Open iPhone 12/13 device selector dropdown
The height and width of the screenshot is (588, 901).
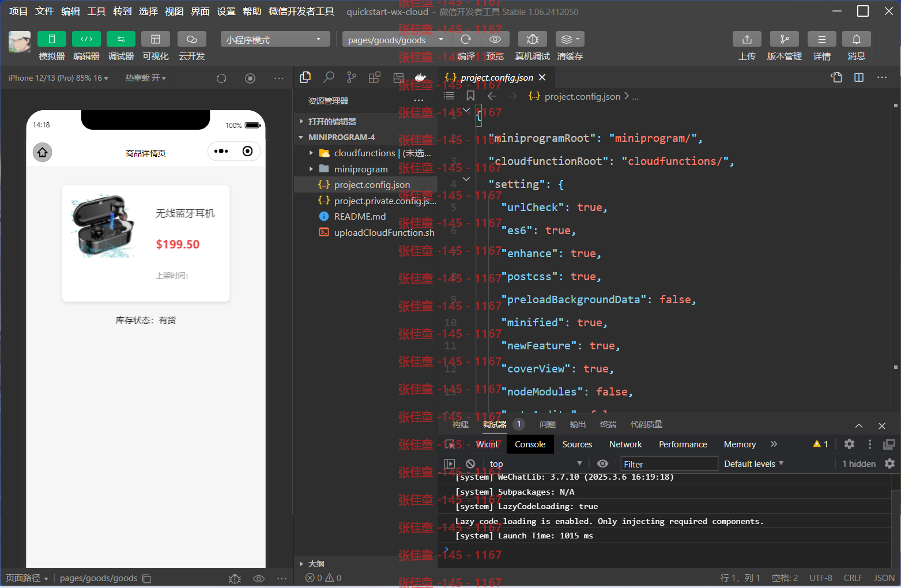coord(58,78)
